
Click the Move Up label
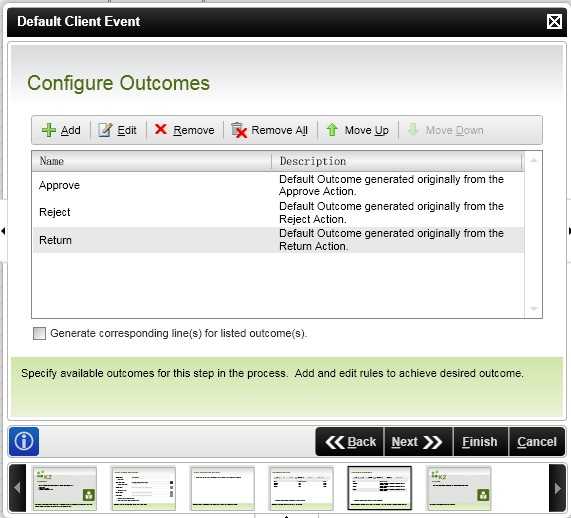[x=366, y=130]
